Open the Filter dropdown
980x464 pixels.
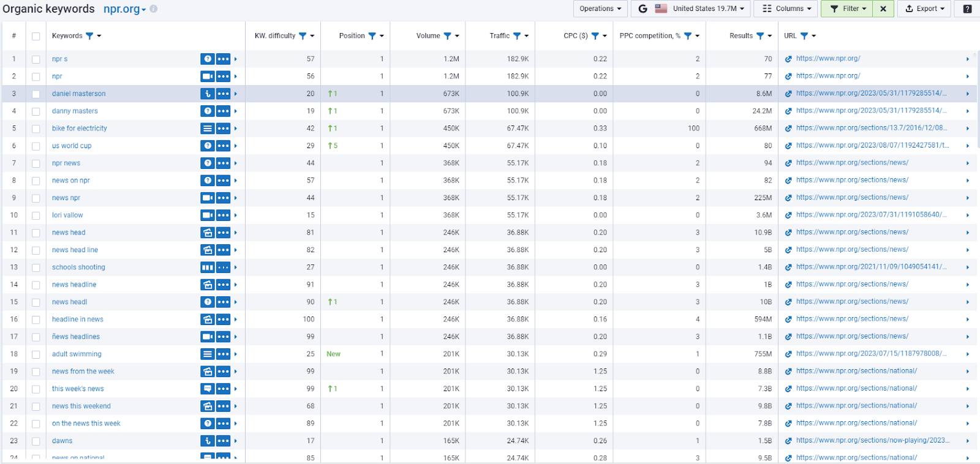pos(848,9)
